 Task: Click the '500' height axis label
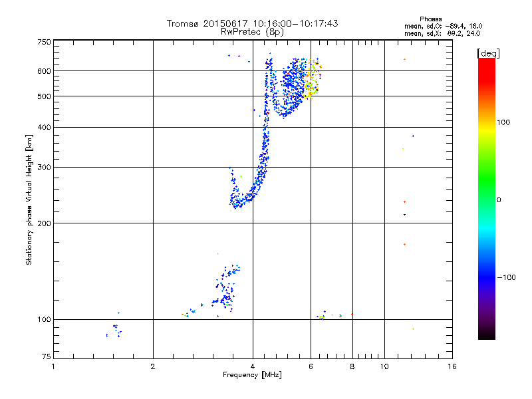tap(44, 96)
